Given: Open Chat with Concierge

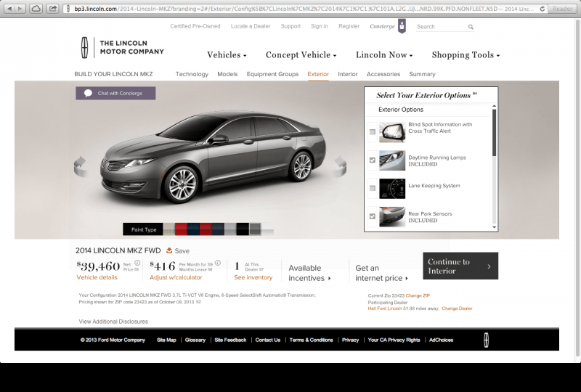Looking at the screenshot, I should pos(115,93).
